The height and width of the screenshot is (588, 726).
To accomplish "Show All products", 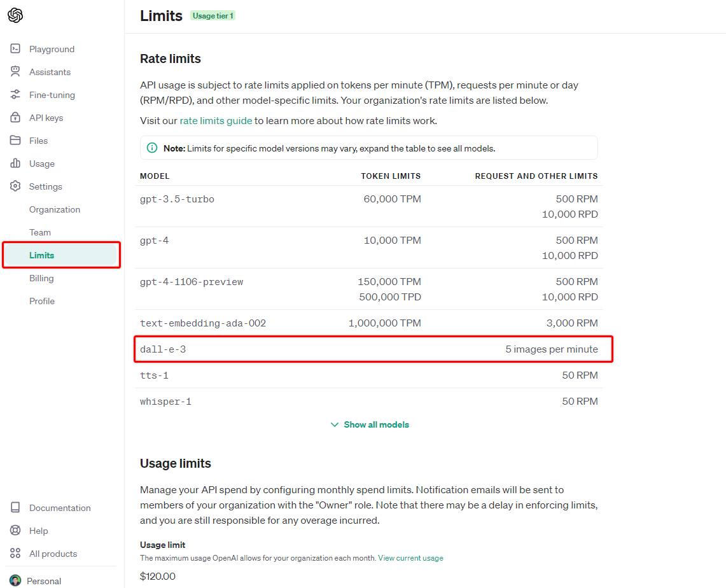I will 53,554.
